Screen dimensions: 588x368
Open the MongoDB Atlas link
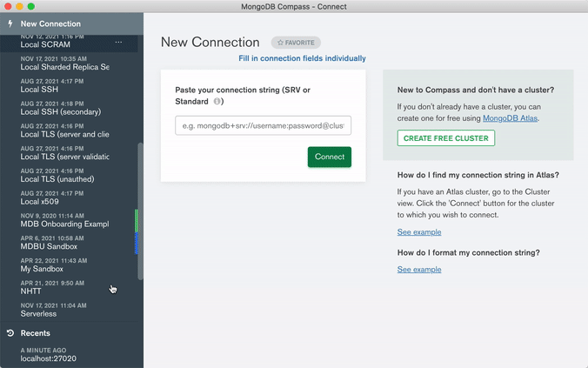click(510, 118)
